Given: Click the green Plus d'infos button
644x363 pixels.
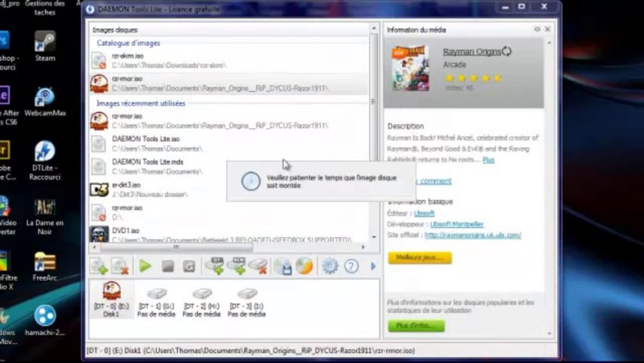Looking at the screenshot, I should coord(416,326).
